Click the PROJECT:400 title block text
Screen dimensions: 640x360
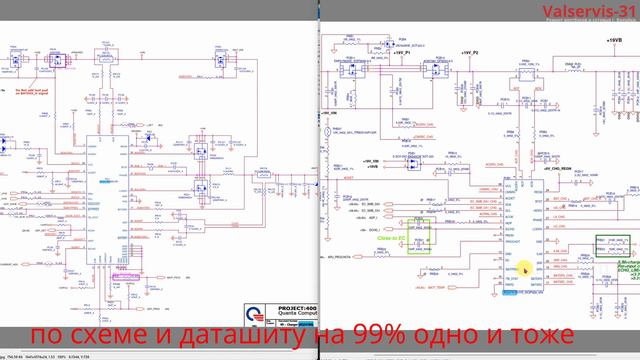tap(298, 308)
